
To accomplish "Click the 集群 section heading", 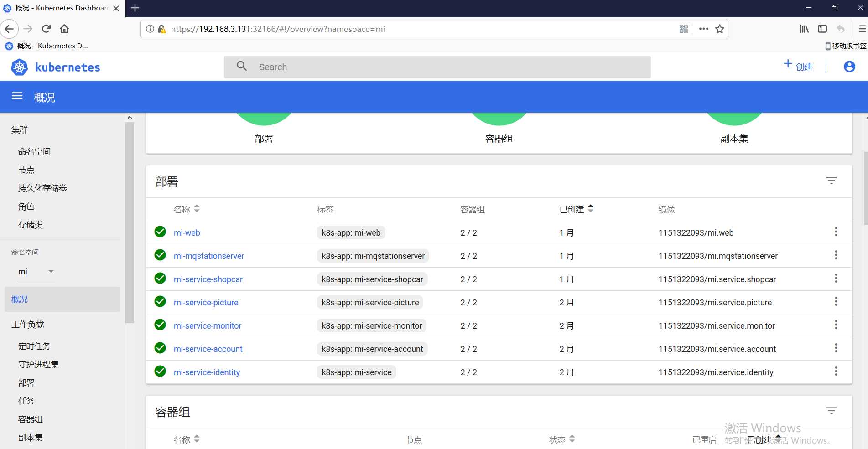I will tap(20, 130).
